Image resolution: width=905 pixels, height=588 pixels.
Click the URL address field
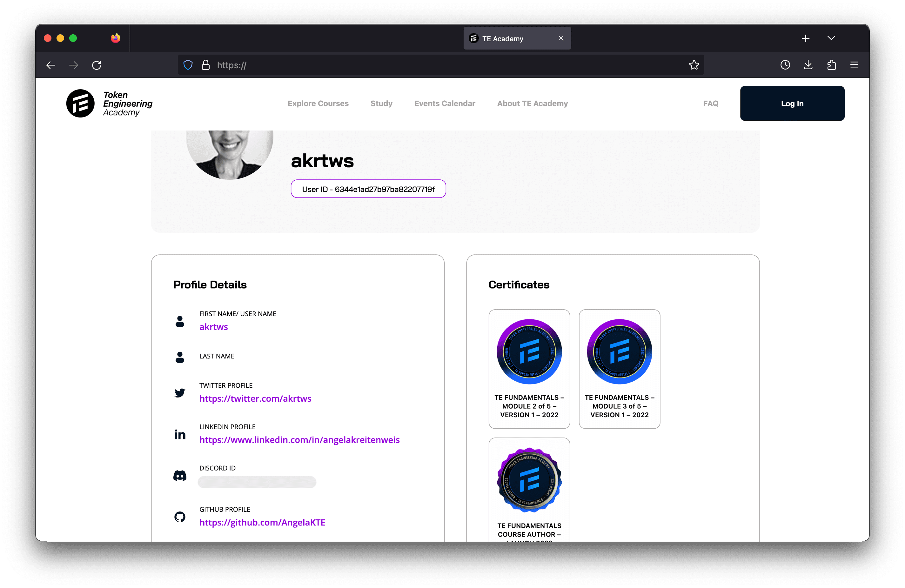pyautogui.click(x=441, y=65)
